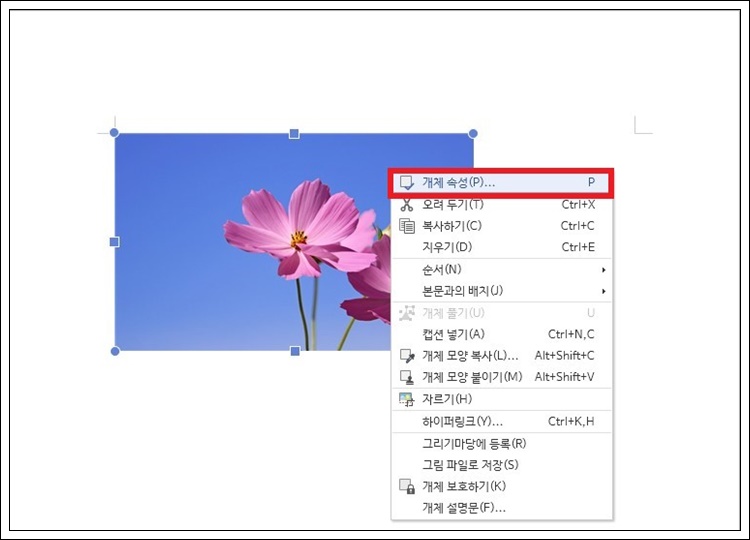This screenshot has width=750, height=540.
Task: Click the eyedropper shape copy icon
Action: [x=407, y=356]
